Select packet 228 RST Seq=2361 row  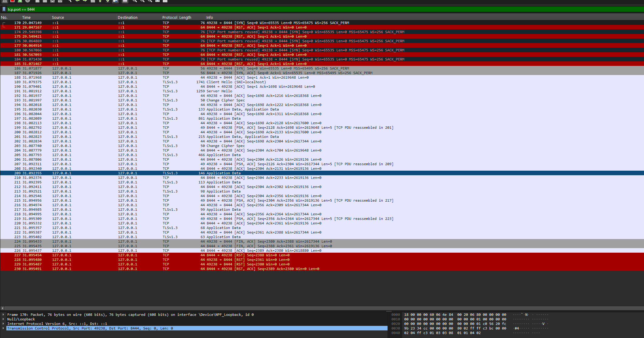click(x=322, y=260)
